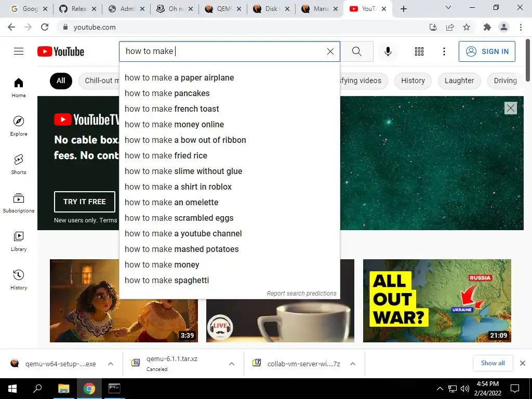The width and height of the screenshot is (532, 399).
Task: Open Shorts in the sidebar
Action: 19,164
